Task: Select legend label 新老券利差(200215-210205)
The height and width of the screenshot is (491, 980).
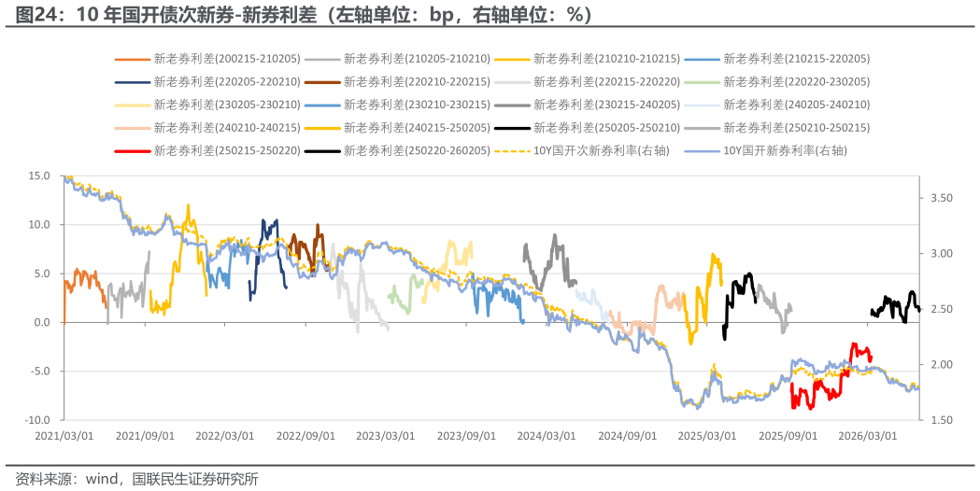Action: [228, 59]
